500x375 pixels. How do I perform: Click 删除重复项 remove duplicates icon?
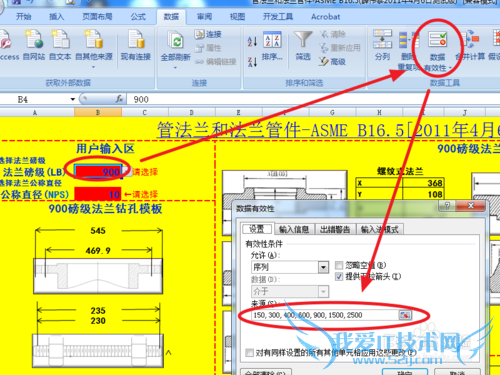409,50
